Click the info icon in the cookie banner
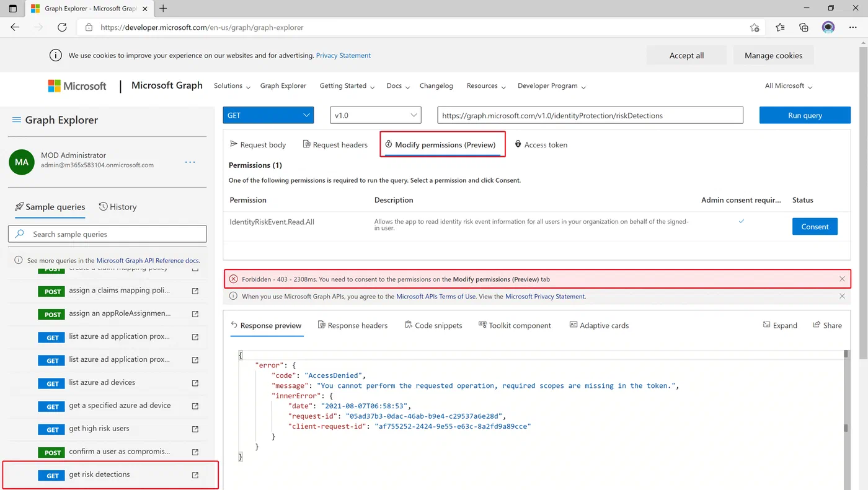Image resolution: width=868 pixels, height=490 pixels. coord(56,55)
